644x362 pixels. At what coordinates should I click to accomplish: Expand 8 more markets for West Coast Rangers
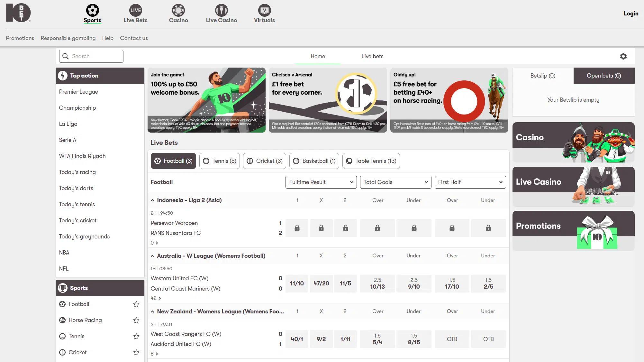(x=154, y=354)
